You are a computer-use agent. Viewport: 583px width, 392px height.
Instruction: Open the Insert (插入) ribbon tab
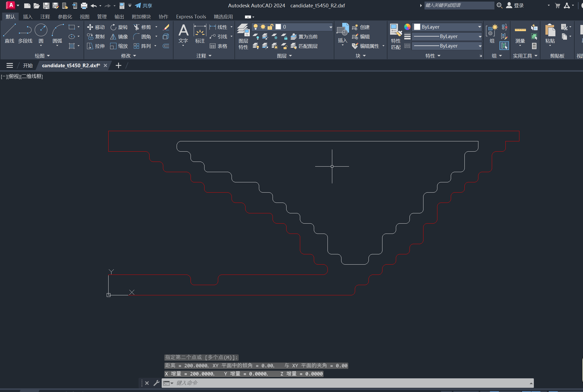(28, 17)
